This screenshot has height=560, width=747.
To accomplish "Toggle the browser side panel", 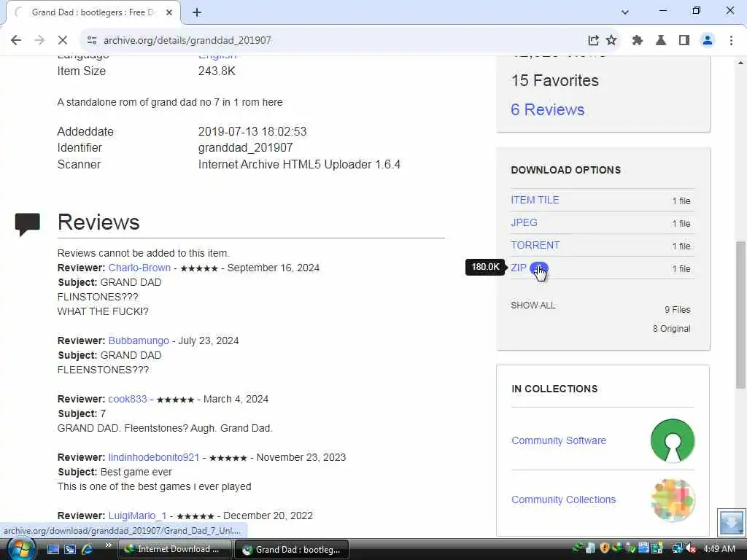I will click(684, 41).
